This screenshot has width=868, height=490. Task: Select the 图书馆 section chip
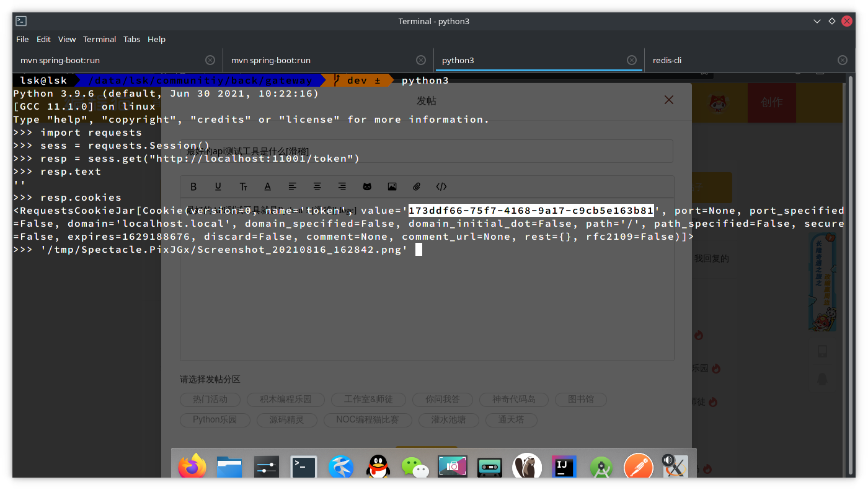click(x=580, y=400)
